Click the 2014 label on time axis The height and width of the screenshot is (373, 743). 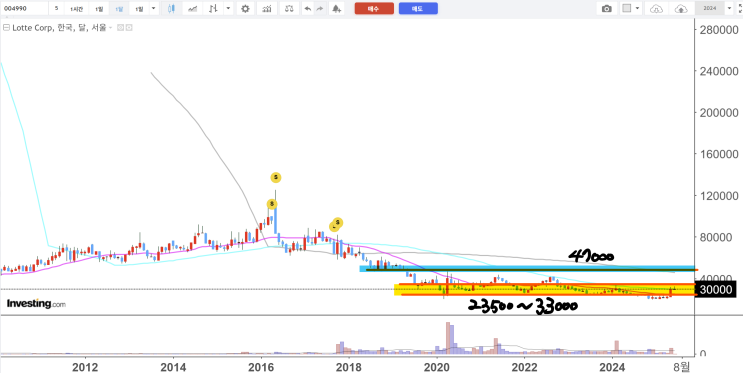(x=173, y=366)
